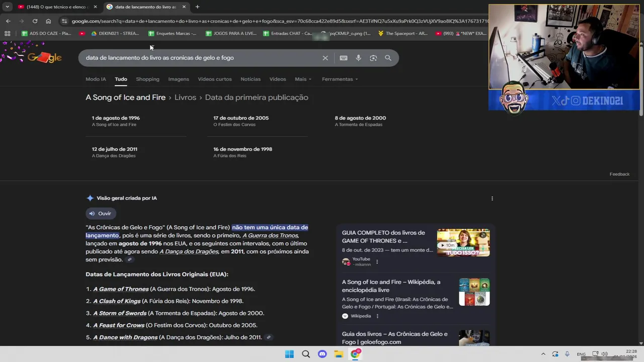Screen dimensions: 644x362
Task: Open the "A Guerra dos Tronos" link in overview
Action: point(270,235)
